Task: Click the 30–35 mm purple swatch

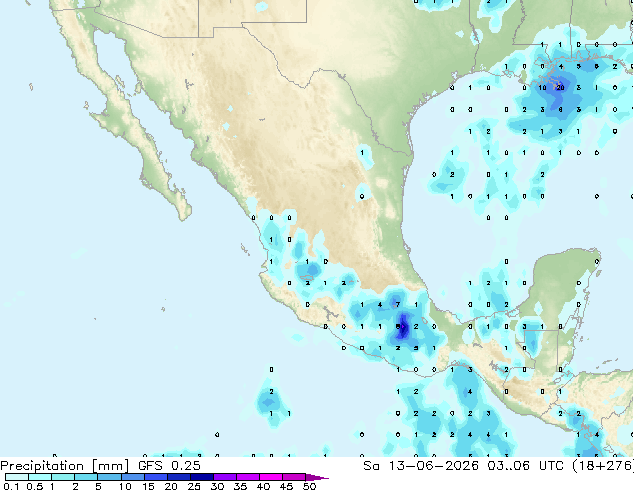Action: coord(224,477)
